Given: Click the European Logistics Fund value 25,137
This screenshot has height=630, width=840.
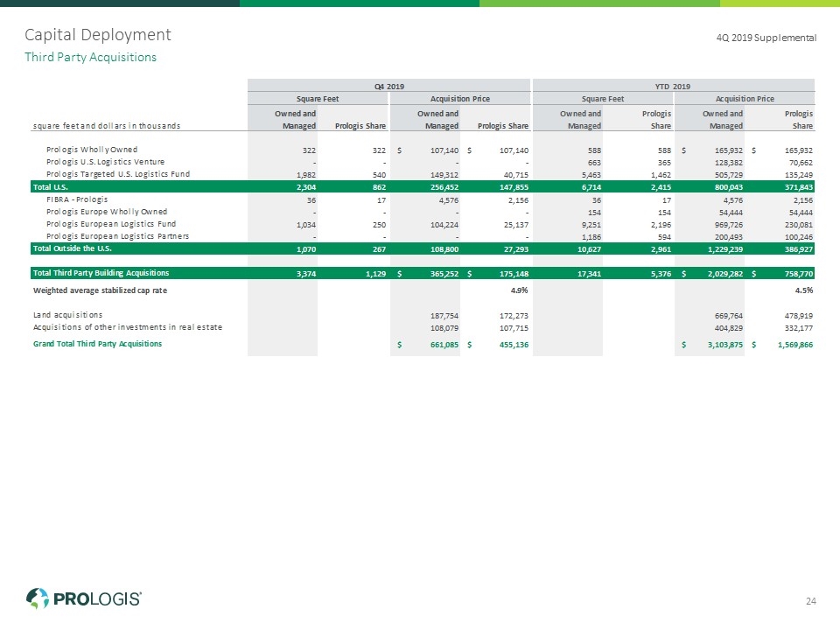Looking at the screenshot, I should coord(516,225).
